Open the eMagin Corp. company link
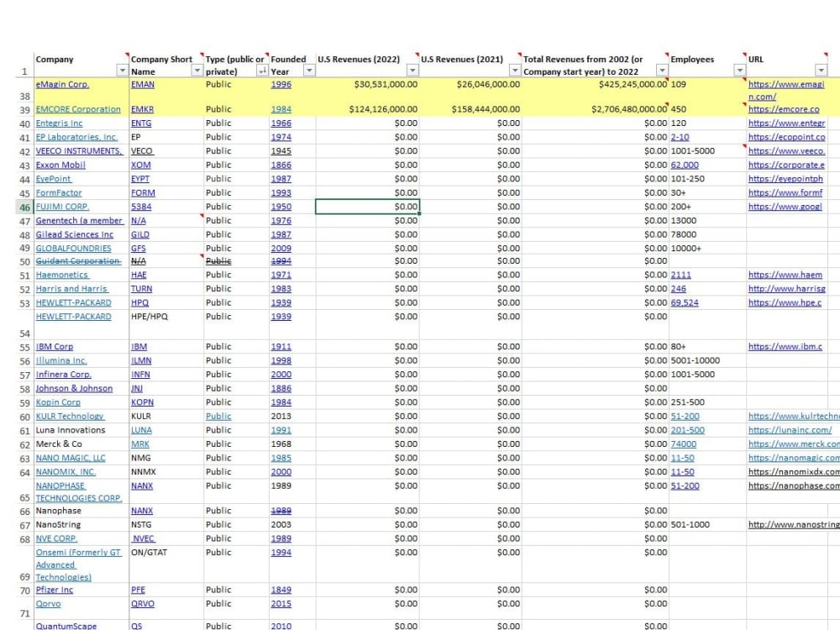 pos(62,85)
